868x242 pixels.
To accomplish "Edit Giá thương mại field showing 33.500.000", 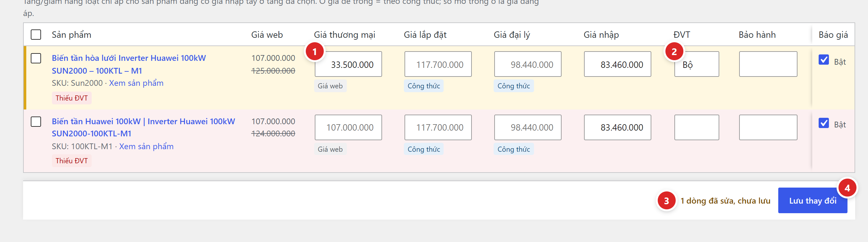I will click(348, 64).
